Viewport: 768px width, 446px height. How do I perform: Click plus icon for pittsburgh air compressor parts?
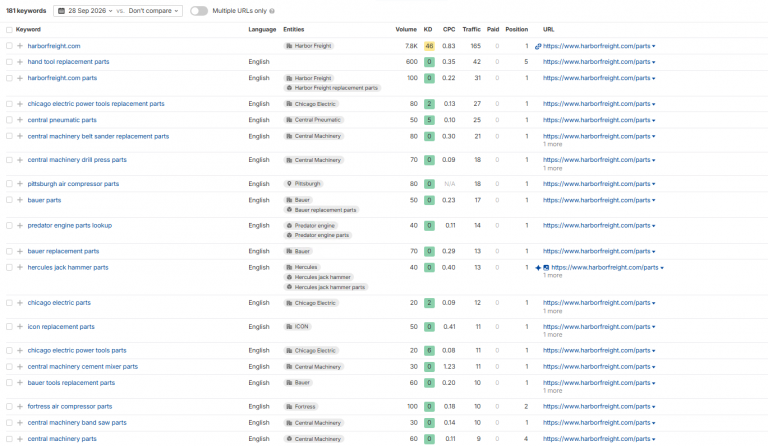20,184
